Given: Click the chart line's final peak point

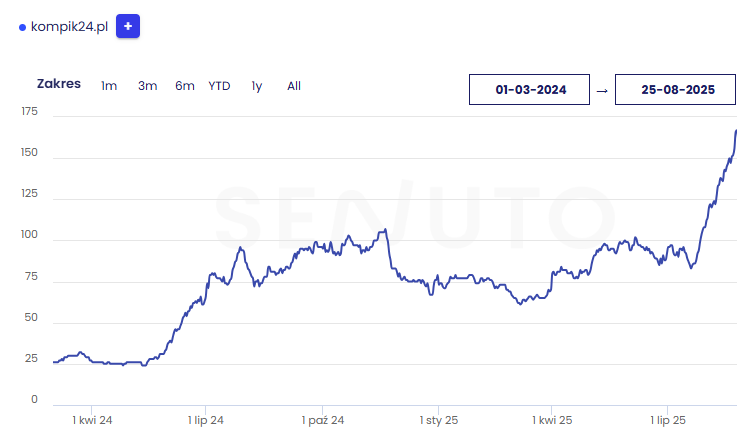Looking at the screenshot, I should (x=736, y=130).
